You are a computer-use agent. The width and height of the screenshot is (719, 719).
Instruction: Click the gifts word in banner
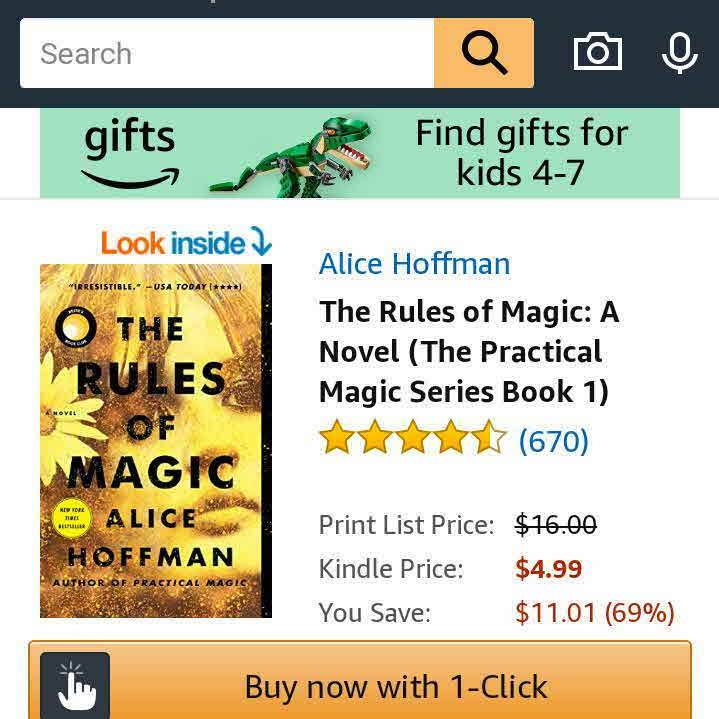(x=130, y=136)
